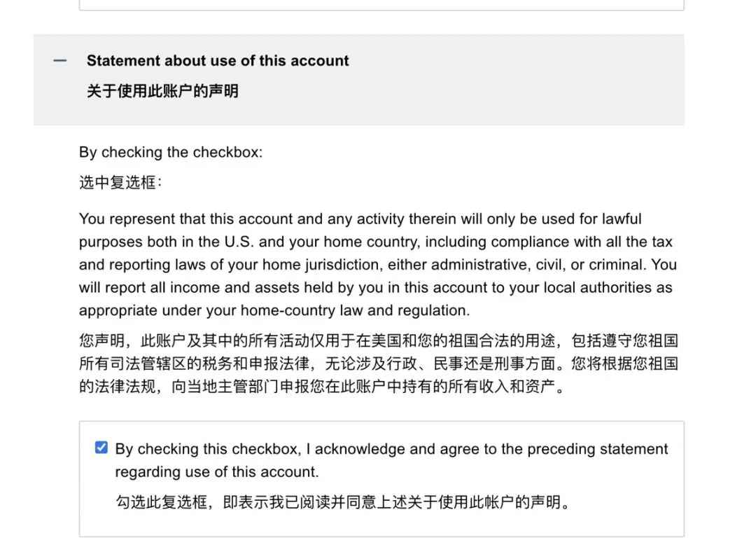The image size is (756, 545).
Task: Click the line starting 'purposes both in the U.S.'
Action: [x=376, y=242]
